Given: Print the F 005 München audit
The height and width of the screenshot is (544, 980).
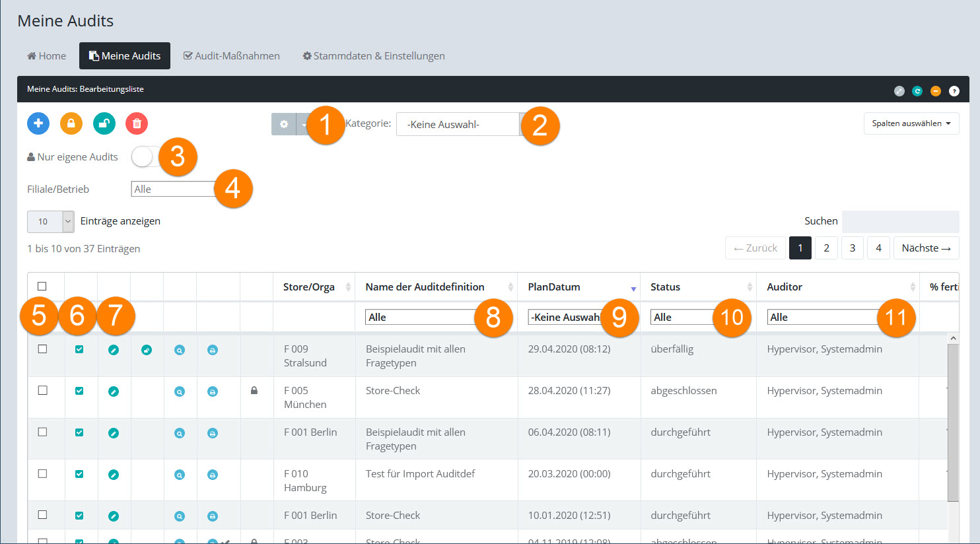Looking at the screenshot, I should pyautogui.click(x=213, y=391).
